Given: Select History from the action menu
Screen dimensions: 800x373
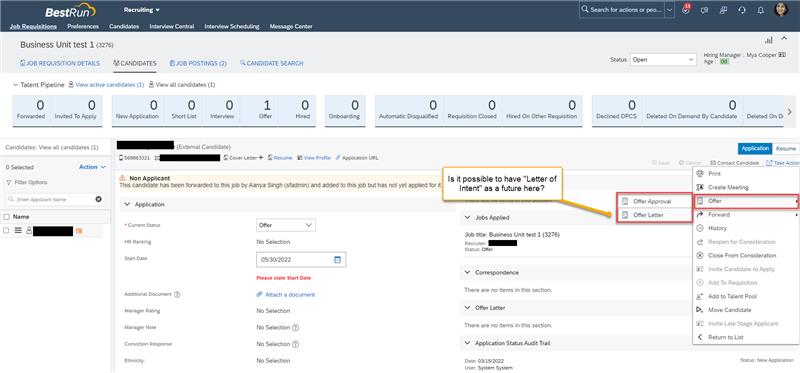Looking at the screenshot, I should coord(745,228).
